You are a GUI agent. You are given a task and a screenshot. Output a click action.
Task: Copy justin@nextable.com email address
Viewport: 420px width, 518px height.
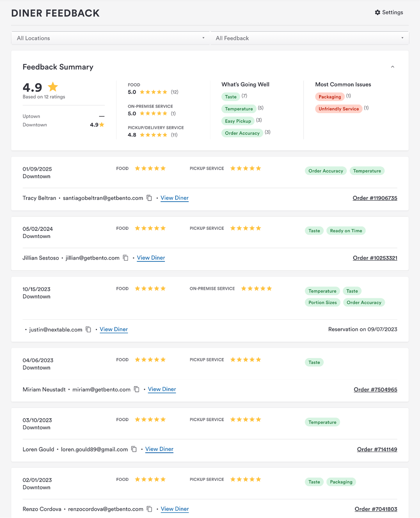(x=89, y=329)
